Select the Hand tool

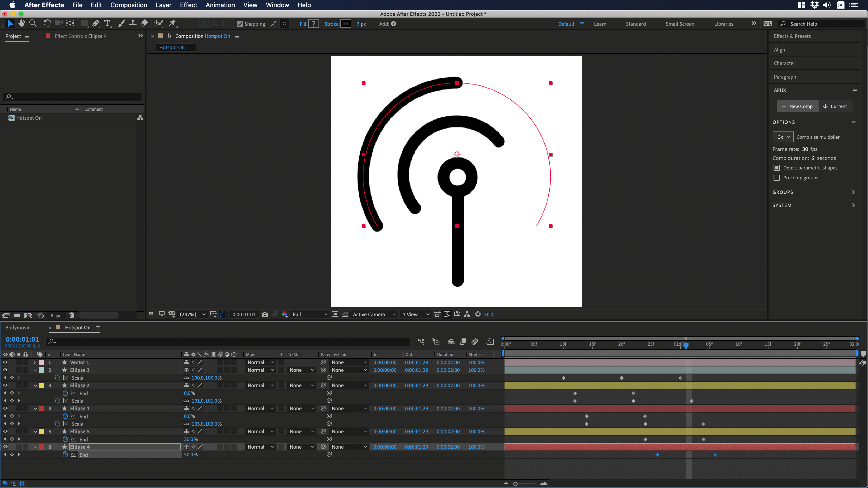(21, 23)
